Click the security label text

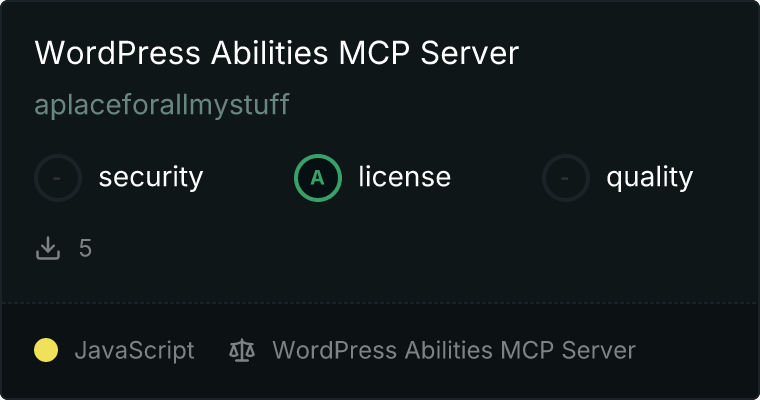click(151, 177)
